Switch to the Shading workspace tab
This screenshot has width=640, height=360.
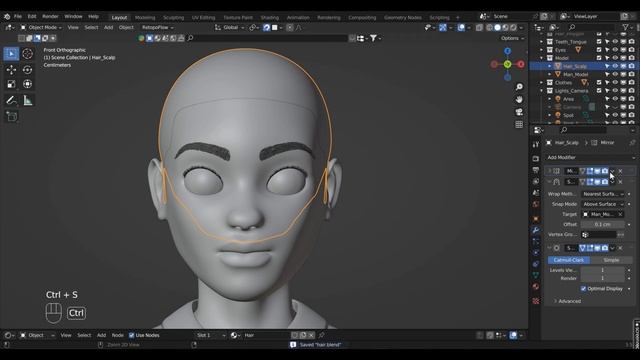click(x=270, y=18)
